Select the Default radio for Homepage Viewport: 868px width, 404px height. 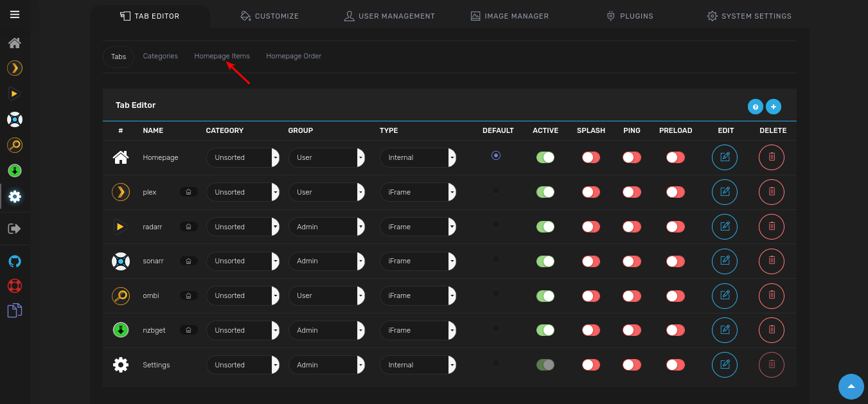click(495, 155)
